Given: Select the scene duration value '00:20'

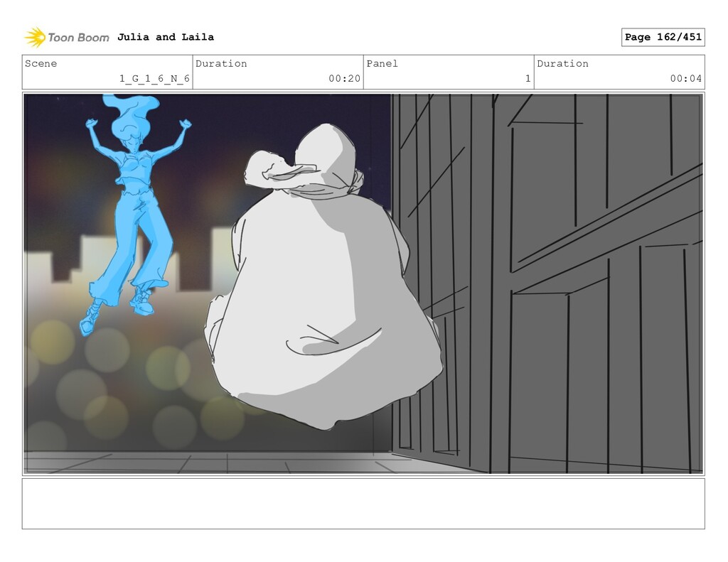Looking at the screenshot, I should pyautogui.click(x=345, y=78).
